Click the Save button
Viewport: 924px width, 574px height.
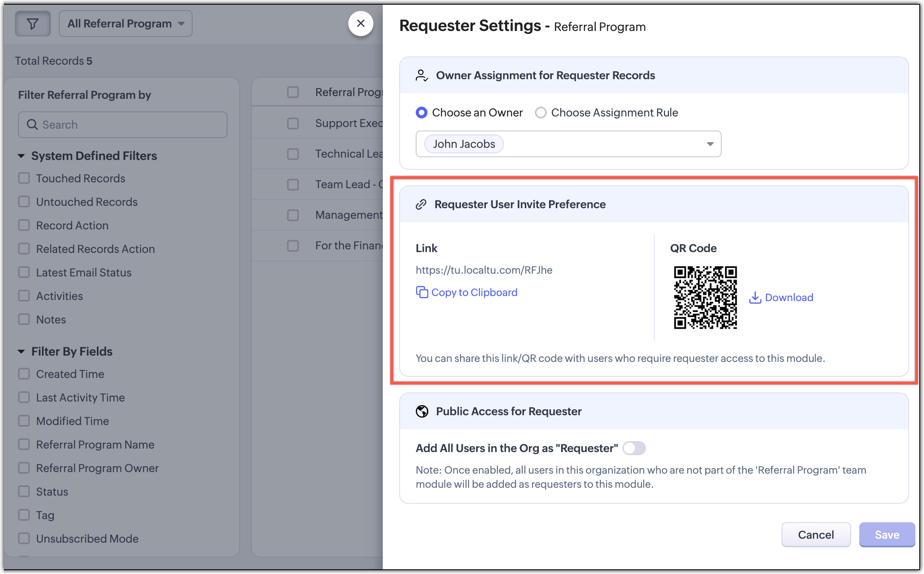pos(887,535)
